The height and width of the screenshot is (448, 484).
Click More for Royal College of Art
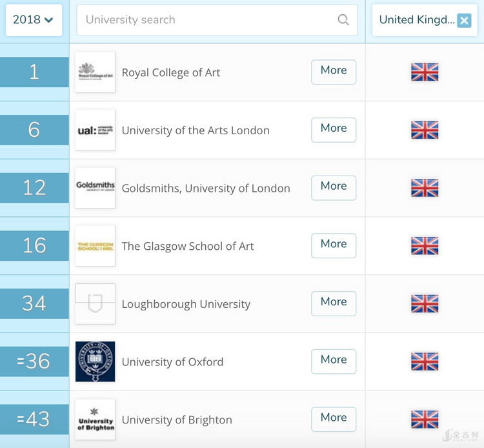[x=334, y=72]
